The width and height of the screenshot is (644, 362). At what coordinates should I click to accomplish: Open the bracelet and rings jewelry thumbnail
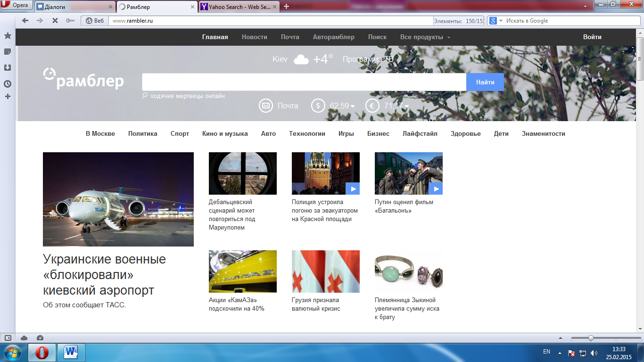coord(409,271)
